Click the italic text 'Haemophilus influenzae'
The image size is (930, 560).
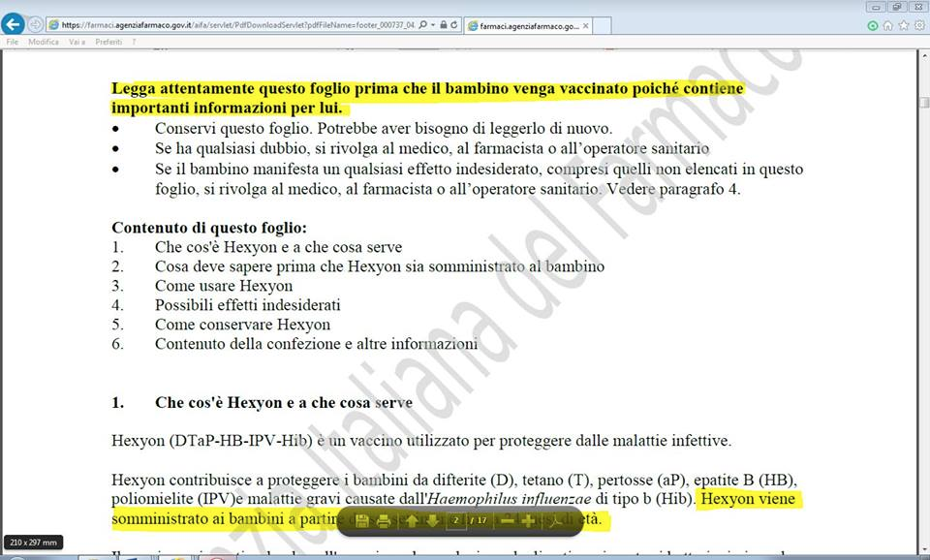(509, 500)
